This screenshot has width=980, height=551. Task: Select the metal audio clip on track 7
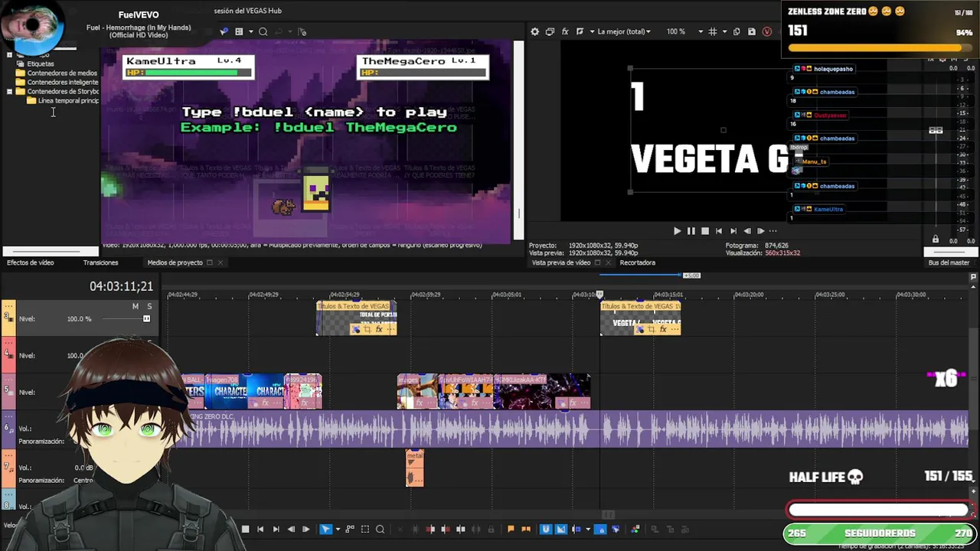(x=414, y=468)
